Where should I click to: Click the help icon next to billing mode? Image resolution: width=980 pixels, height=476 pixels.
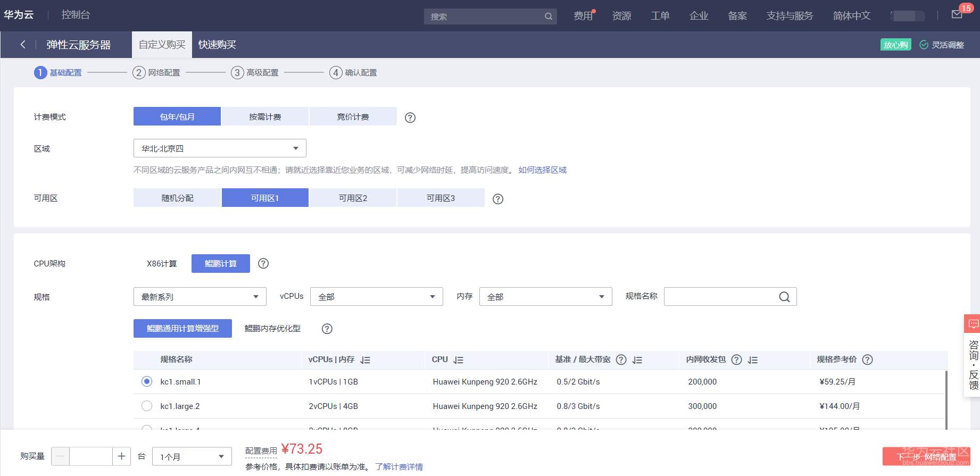(x=410, y=118)
